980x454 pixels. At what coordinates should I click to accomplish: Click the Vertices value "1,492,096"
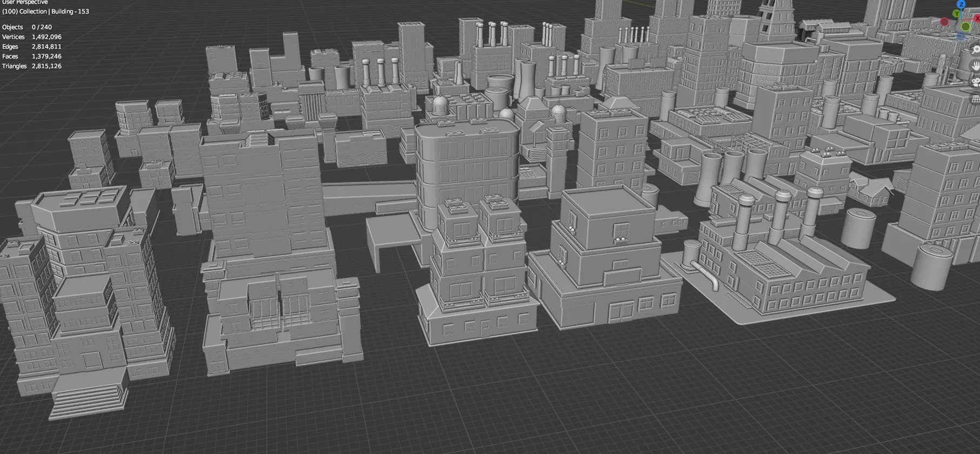46,37
